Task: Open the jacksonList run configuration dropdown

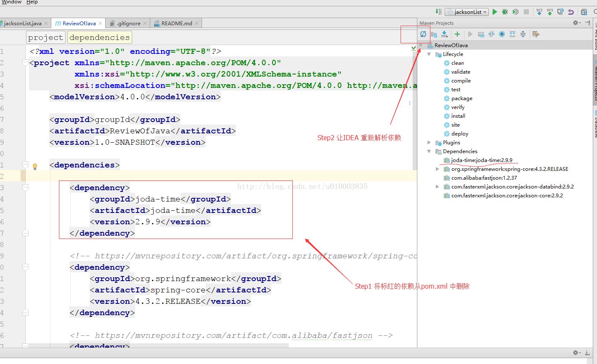Action: (x=467, y=12)
